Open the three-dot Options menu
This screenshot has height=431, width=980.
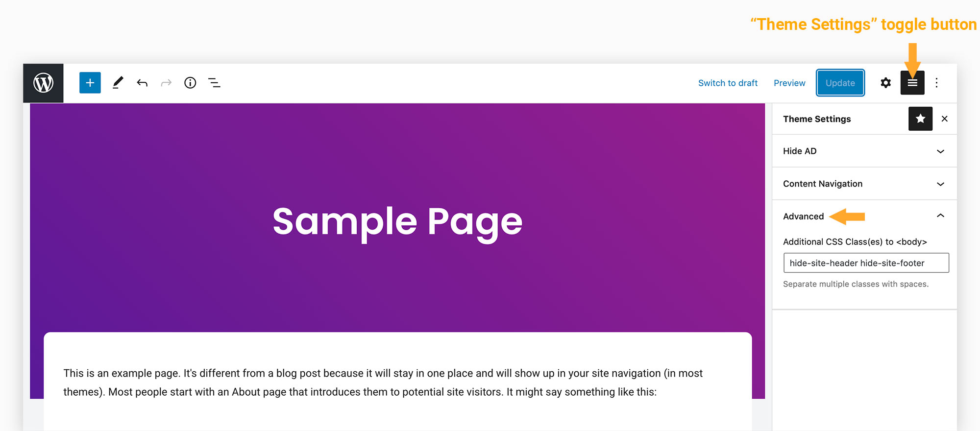(936, 83)
